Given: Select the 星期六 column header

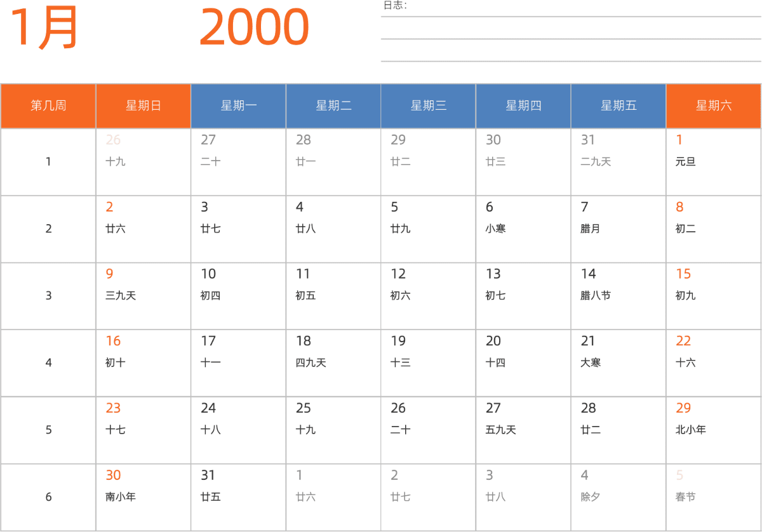Looking at the screenshot, I should 714,106.
